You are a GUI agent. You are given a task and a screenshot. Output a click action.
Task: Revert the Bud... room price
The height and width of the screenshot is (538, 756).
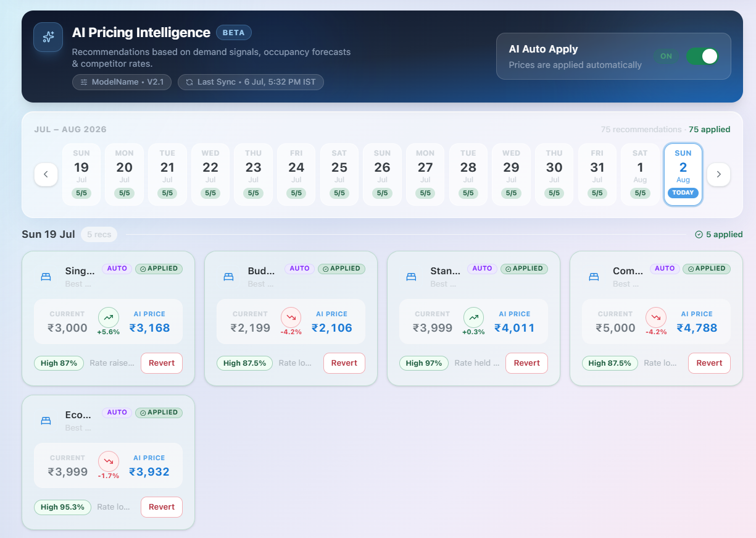pyautogui.click(x=344, y=363)
